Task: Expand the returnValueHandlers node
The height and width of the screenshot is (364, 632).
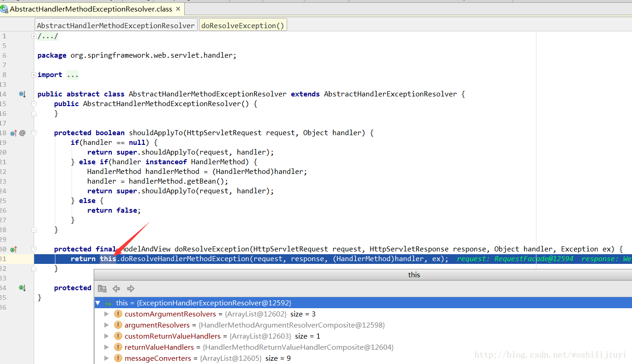Action: coord(107,347)
